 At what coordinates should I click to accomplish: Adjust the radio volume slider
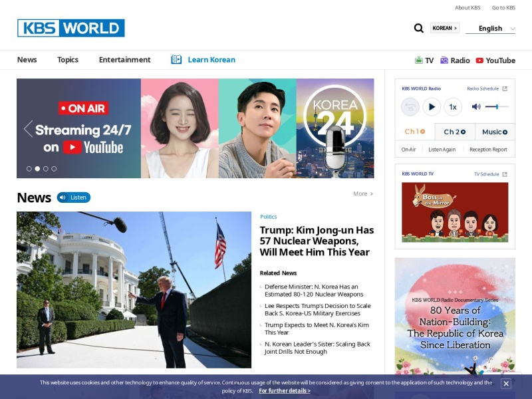click(497, 106)
